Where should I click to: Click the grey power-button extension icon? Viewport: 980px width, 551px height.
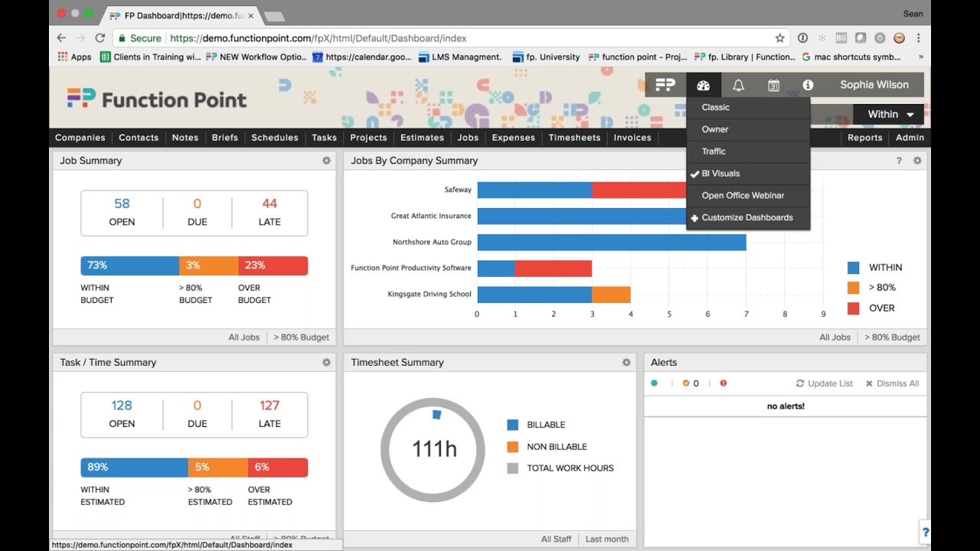pyautogui.click(x=880, y=38)
